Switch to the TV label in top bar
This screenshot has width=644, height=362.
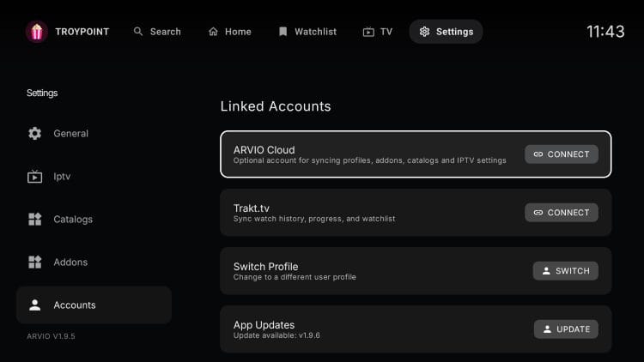(x=386, y=32)
